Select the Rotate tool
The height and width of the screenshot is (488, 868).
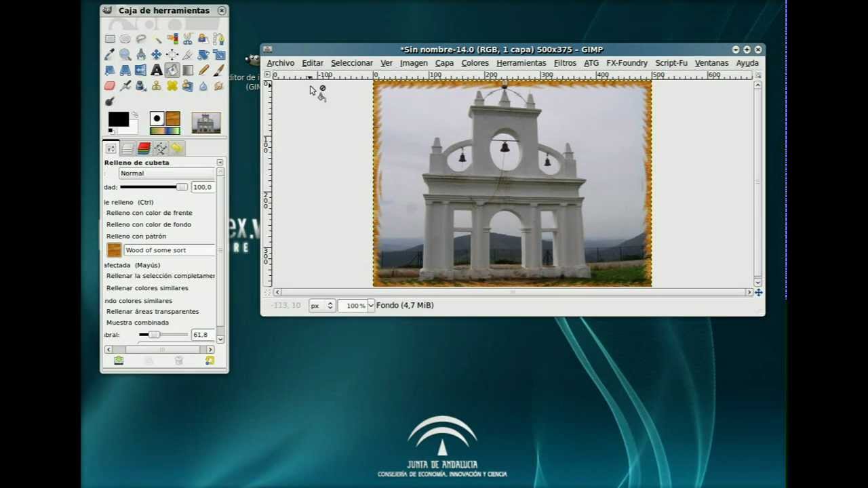[x=203, y=54]
